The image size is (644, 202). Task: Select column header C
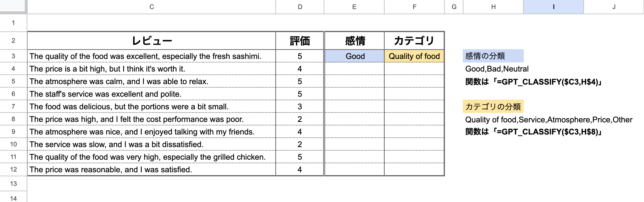[x=151, y=7]
